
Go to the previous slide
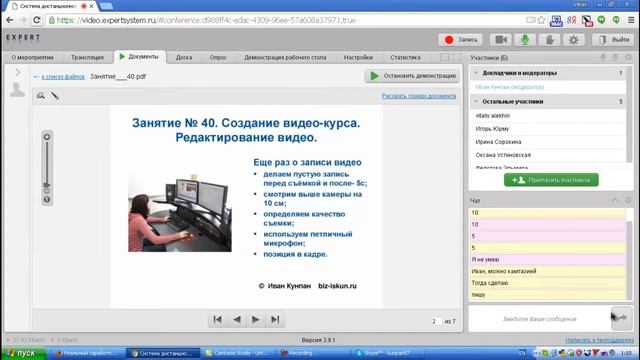click(236, 320)
